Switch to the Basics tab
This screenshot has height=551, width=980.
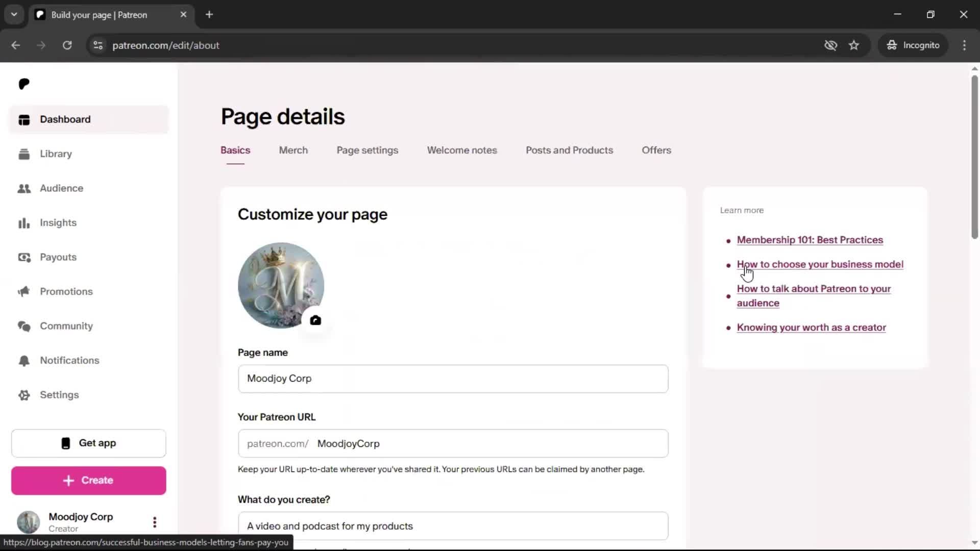click(x=235, y=151)
